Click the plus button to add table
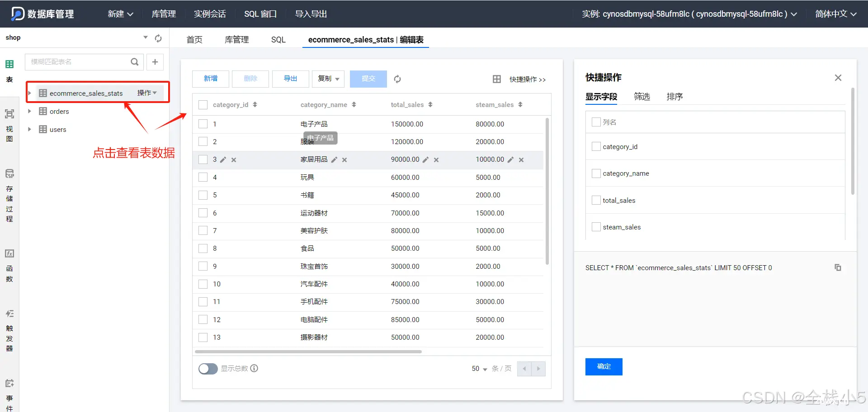 [x=155, y=62]
